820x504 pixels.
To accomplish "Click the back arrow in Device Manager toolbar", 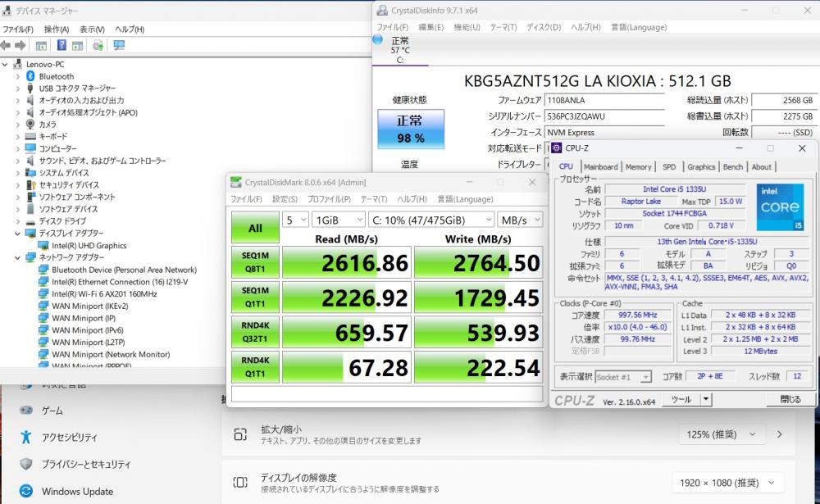I will (7, 45).
